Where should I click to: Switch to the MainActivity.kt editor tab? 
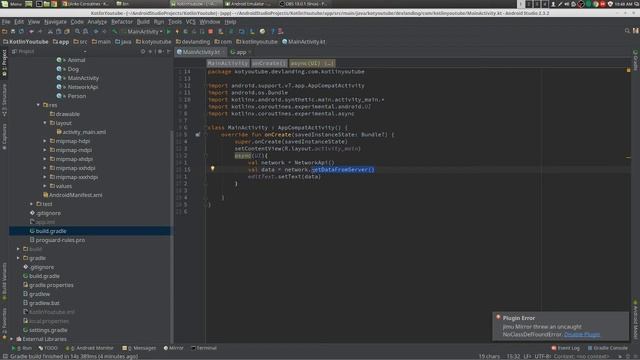tap(200, 52)
